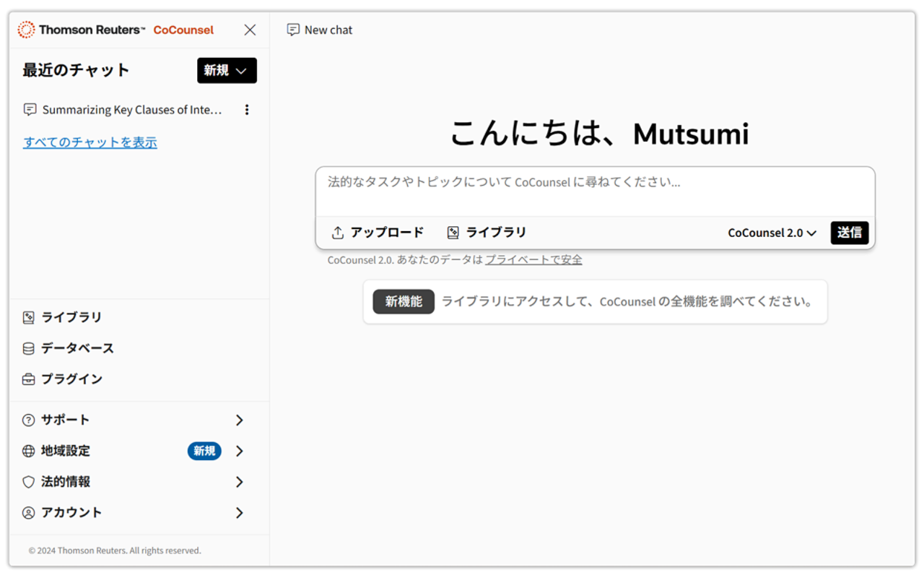
Task: Open データベース in the sidebar
Action: [x=75, y=348]
